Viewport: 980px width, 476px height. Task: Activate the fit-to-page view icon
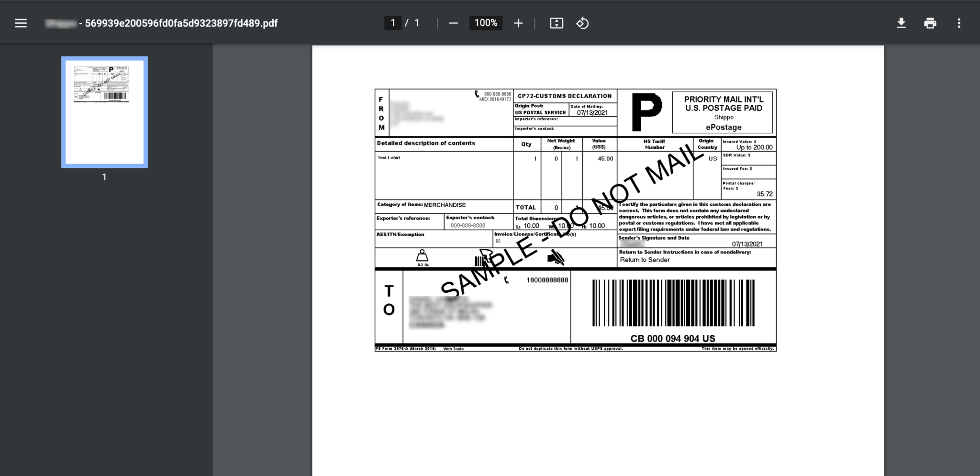557,22
